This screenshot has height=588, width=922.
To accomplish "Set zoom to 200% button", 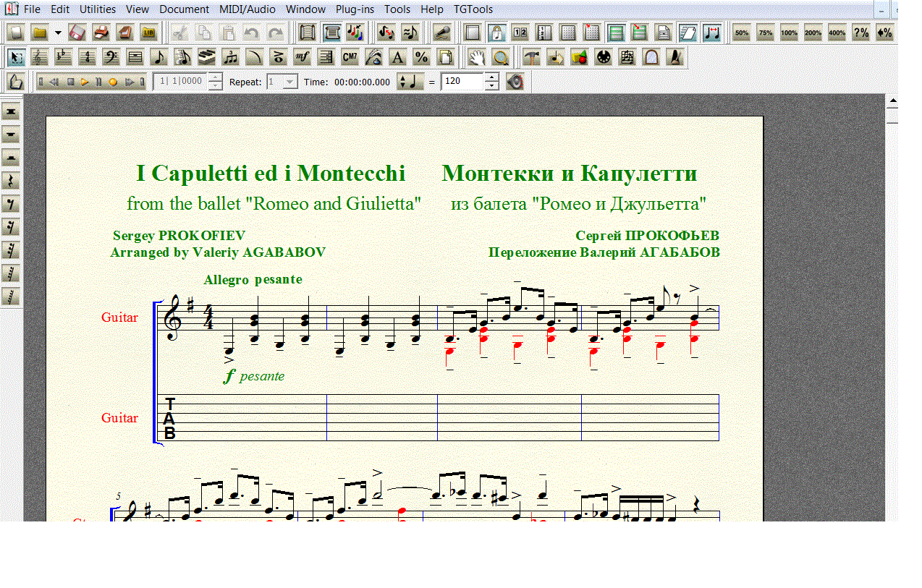I will (813, 33).
